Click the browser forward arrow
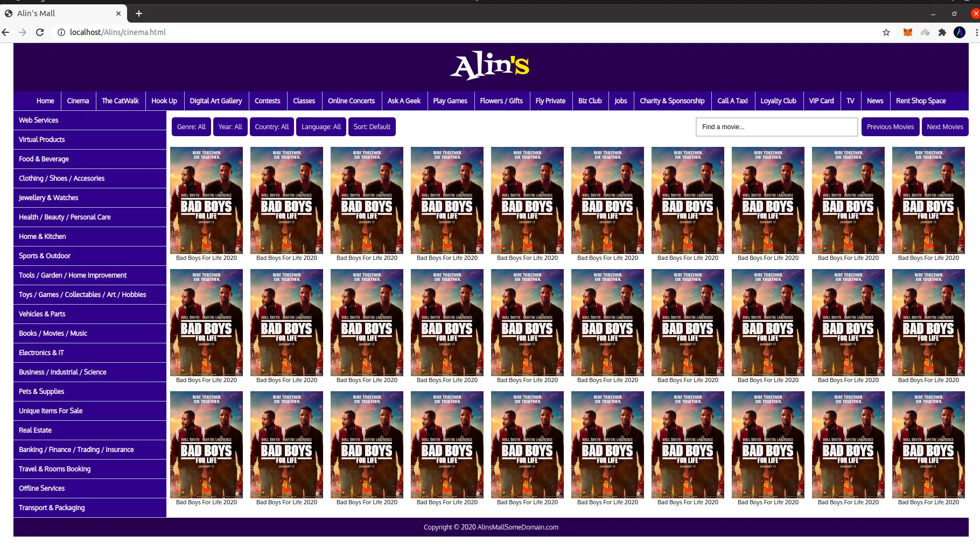The image size is (980, 557). [x=23, y=32]
